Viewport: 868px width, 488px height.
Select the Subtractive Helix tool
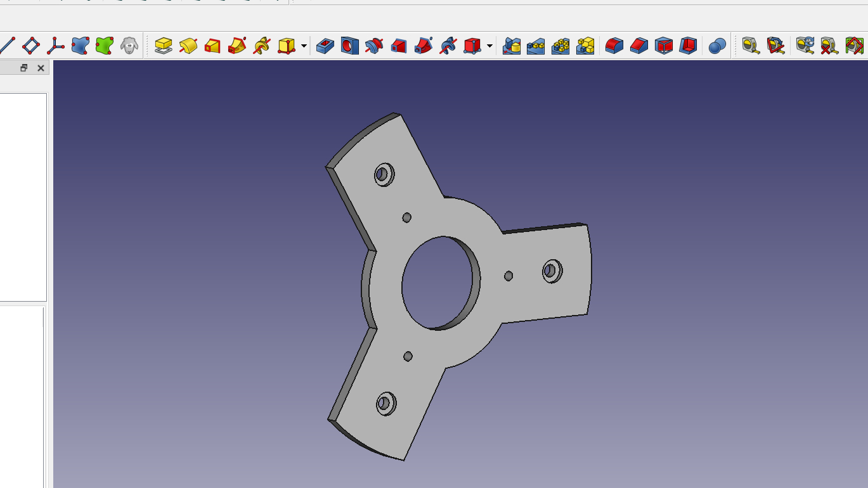click(448, 46)
